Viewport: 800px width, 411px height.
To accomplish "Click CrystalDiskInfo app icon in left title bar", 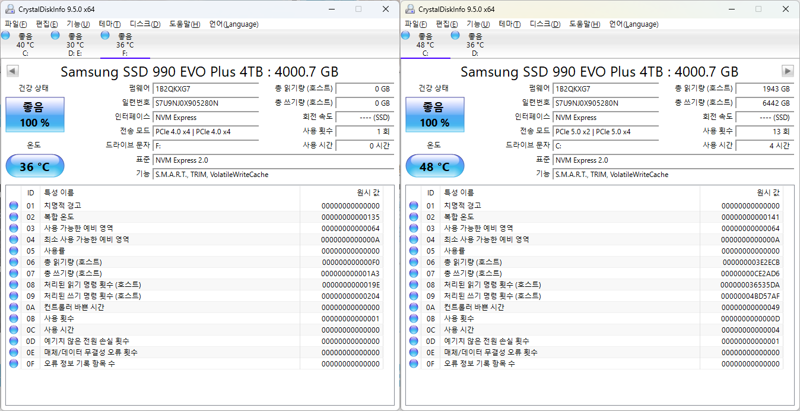I will (x=10, y=9).
